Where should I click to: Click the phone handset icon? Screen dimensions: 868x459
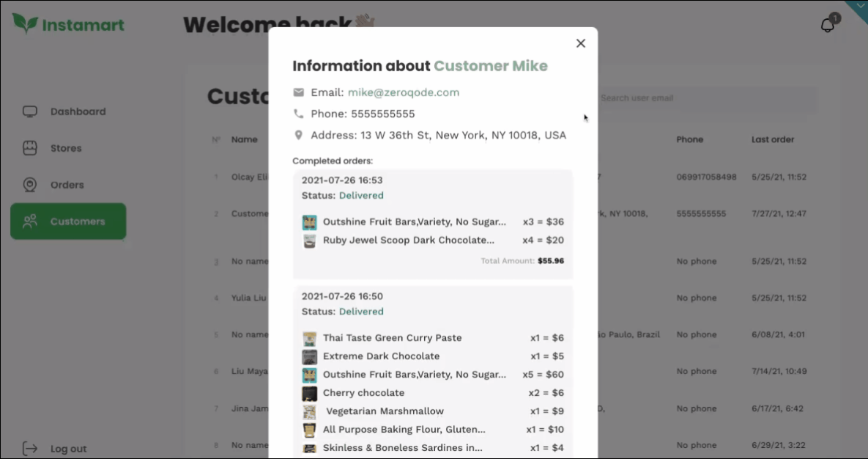coord(298,114)
